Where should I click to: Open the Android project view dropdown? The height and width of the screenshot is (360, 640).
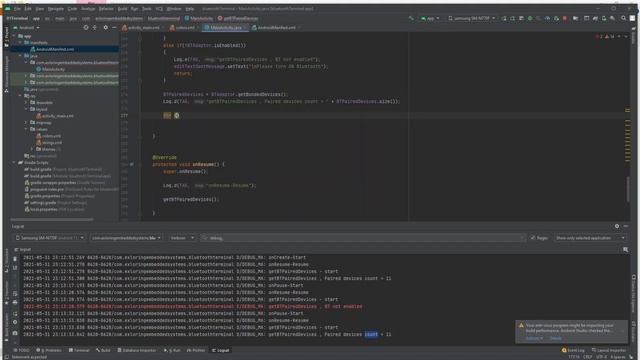pyautogui.click(x=27, y=28)
